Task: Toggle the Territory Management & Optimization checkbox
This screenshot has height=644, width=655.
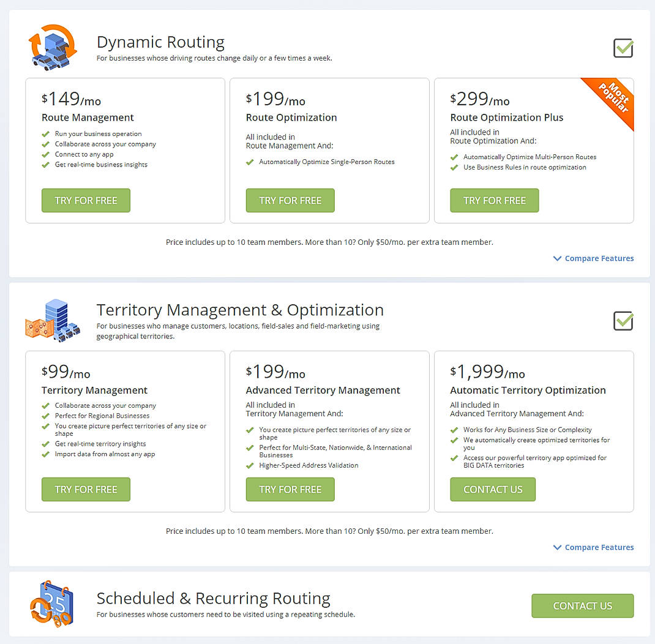Action: click(x=623, y=321)
